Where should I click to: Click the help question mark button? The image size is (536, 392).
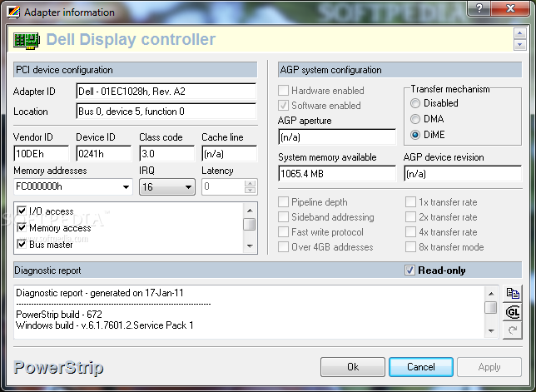pos(479,8)
